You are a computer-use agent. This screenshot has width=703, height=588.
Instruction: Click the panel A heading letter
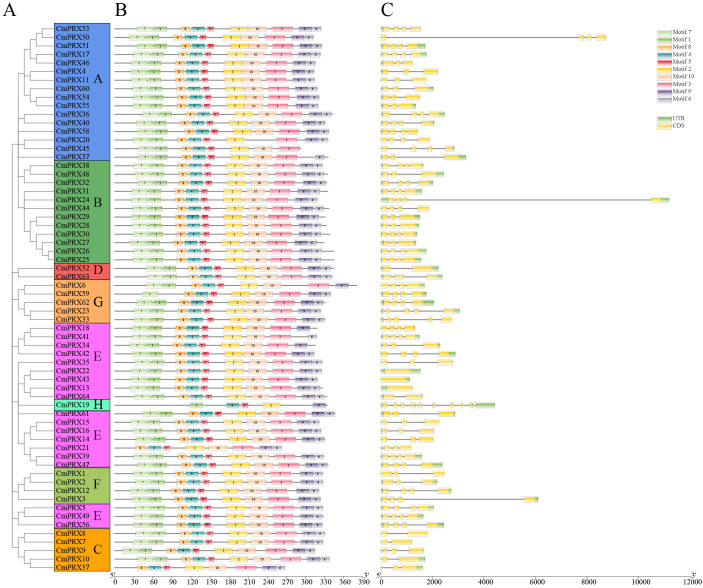[9, 10]
